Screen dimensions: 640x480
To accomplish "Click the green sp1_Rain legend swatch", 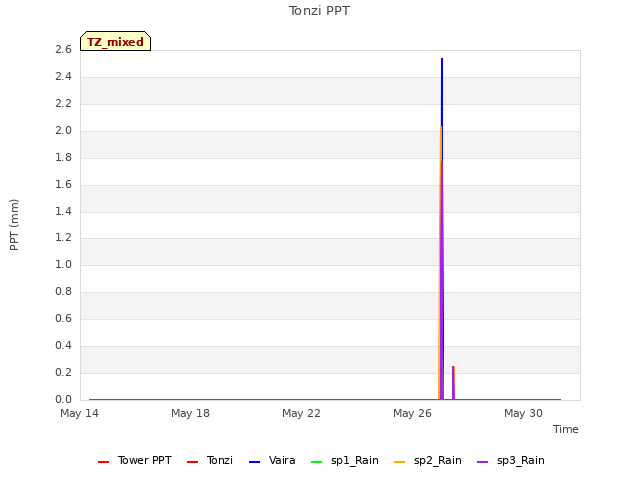I will pos(317,462).
